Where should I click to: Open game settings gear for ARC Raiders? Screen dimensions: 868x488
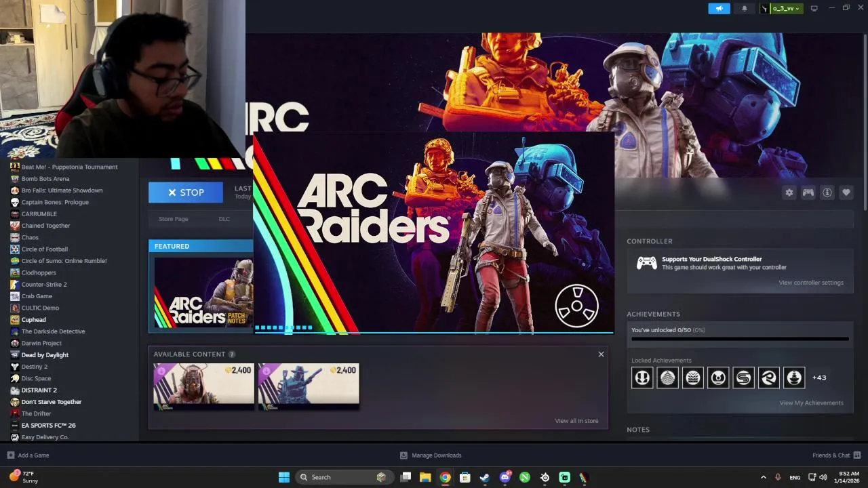point(789,192)
